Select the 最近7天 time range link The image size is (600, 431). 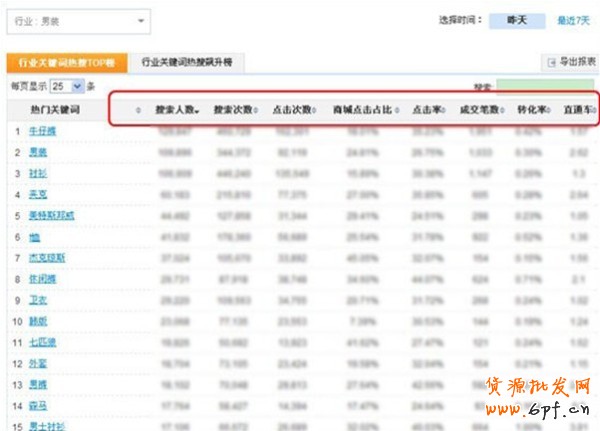click(x=574, y=20)
